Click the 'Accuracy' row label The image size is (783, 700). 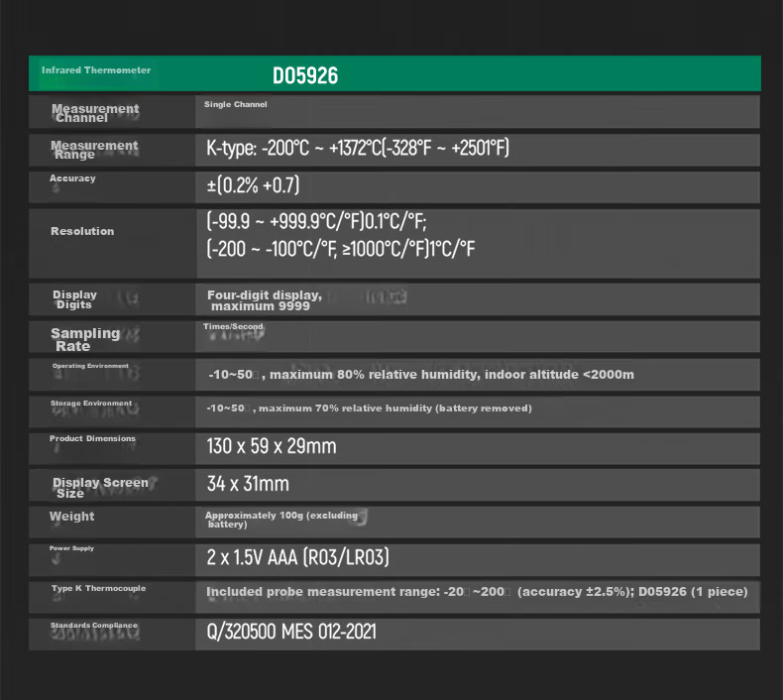(72, 178)
